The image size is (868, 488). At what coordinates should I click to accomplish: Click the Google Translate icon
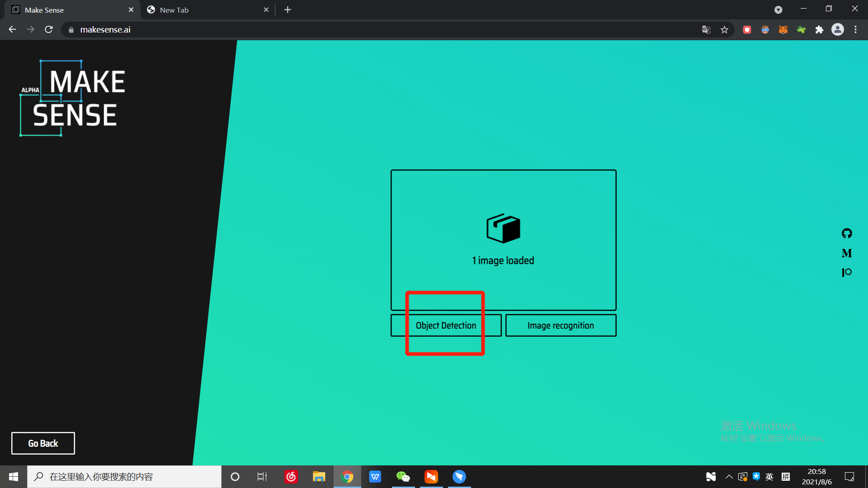tap(706, 30)
